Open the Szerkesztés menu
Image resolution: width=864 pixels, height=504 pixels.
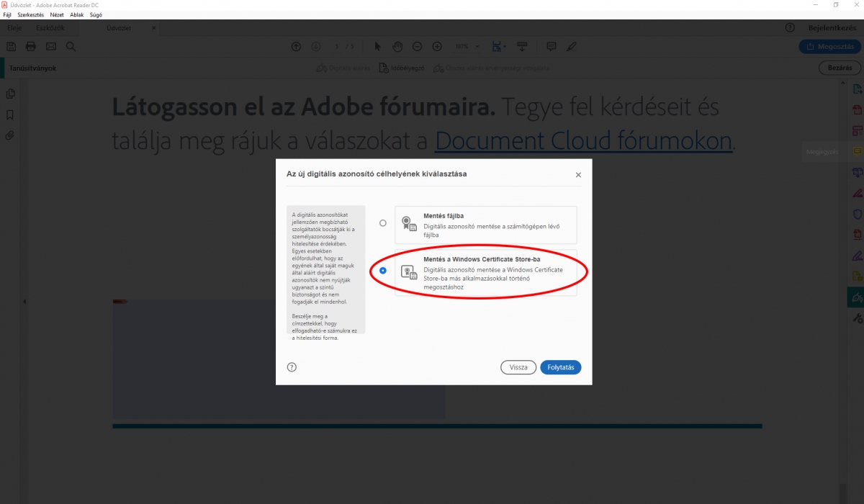[x=30, y=14]
